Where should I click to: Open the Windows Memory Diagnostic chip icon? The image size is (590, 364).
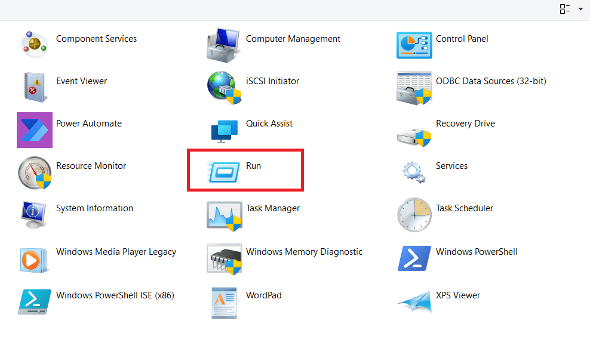[x=225, y=259]
